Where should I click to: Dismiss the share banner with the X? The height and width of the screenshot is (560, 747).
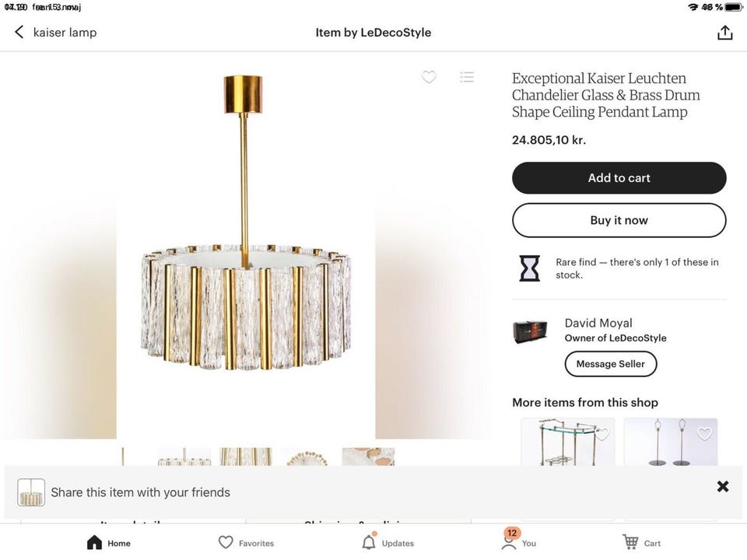coord(723,486)
